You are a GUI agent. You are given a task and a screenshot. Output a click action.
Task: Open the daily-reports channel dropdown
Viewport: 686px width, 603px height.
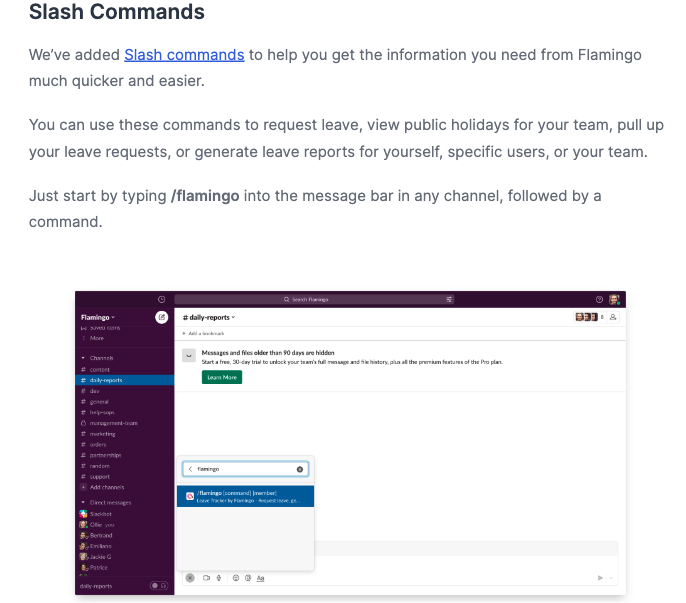[x=209, y=317]
